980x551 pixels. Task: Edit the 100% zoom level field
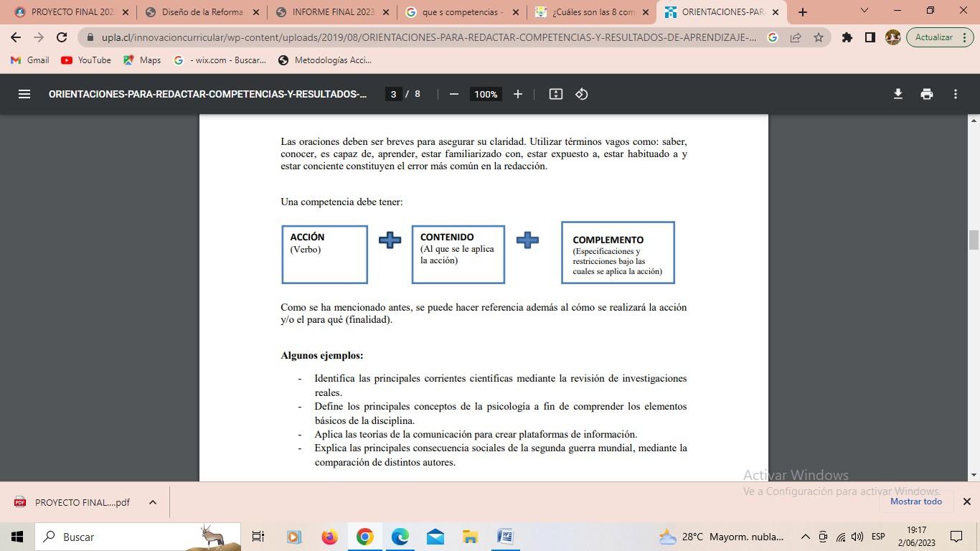pos(486,94)
